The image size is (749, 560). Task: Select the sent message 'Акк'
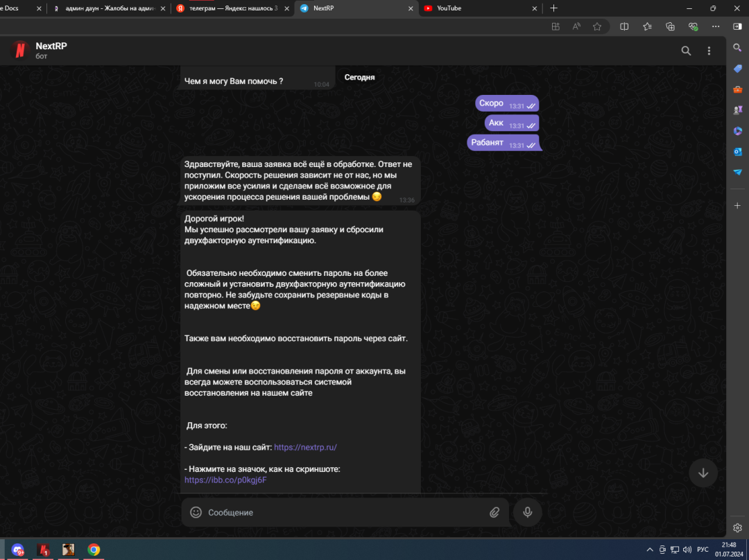pyautogui.click(x=512, y=123)
